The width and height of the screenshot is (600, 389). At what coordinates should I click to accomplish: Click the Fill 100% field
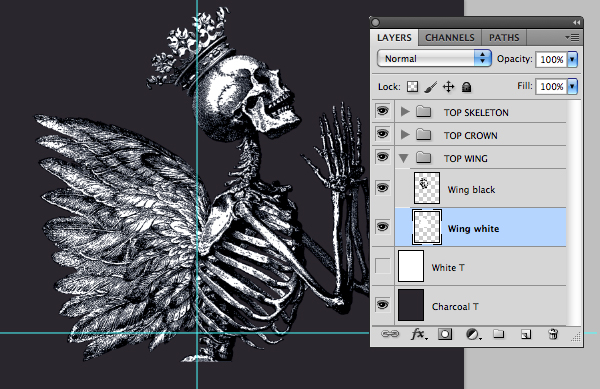[x=551, y=86]
